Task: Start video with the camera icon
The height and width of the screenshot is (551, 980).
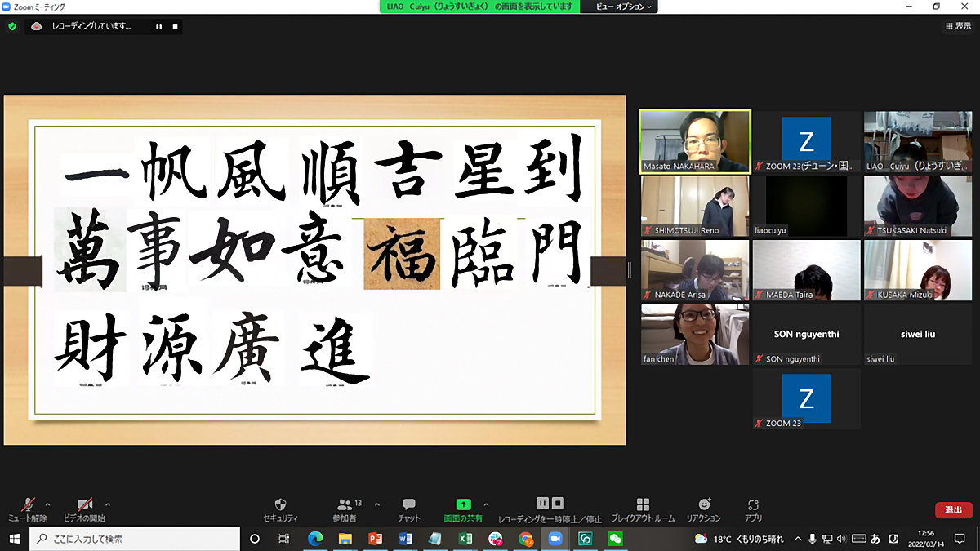Action: 84,504
